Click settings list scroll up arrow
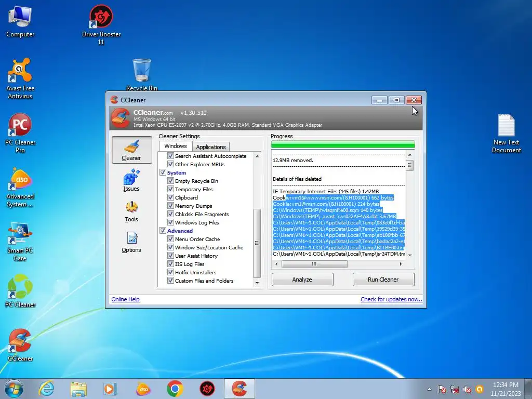The image size is (532, 399). coord(257,156)
